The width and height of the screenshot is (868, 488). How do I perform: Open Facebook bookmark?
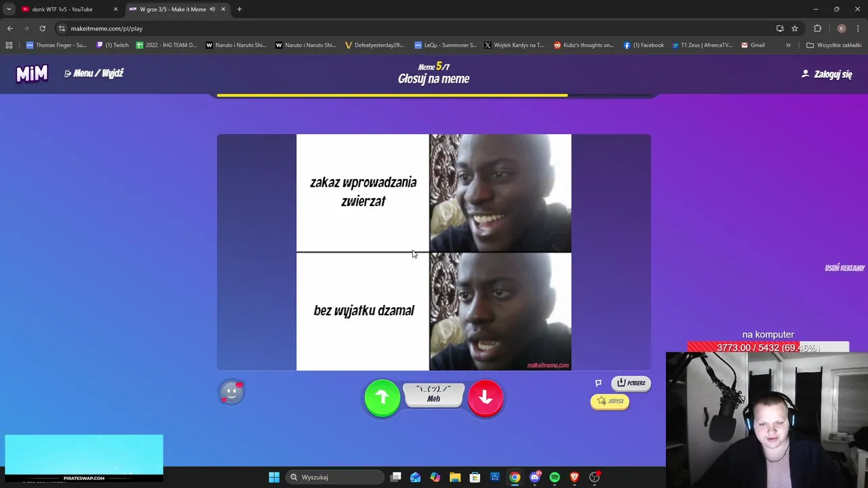coord(644,45)
